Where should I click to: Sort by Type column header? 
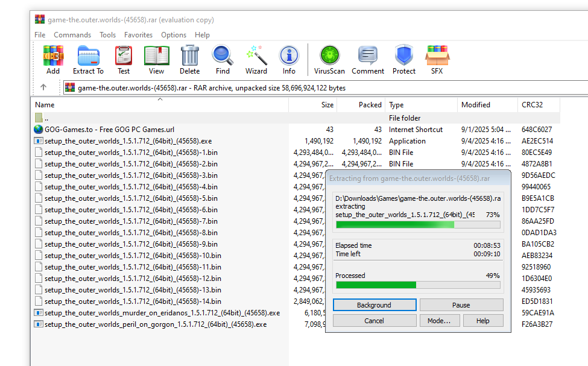[x=421, y=105]
